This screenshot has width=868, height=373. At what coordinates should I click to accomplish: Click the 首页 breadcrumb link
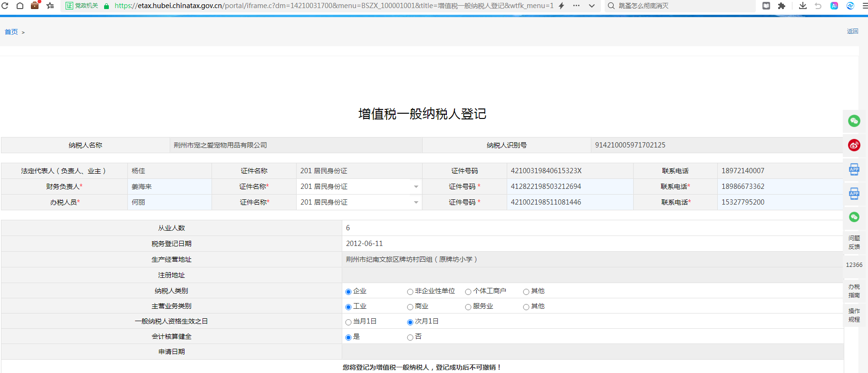click(11, 32)
